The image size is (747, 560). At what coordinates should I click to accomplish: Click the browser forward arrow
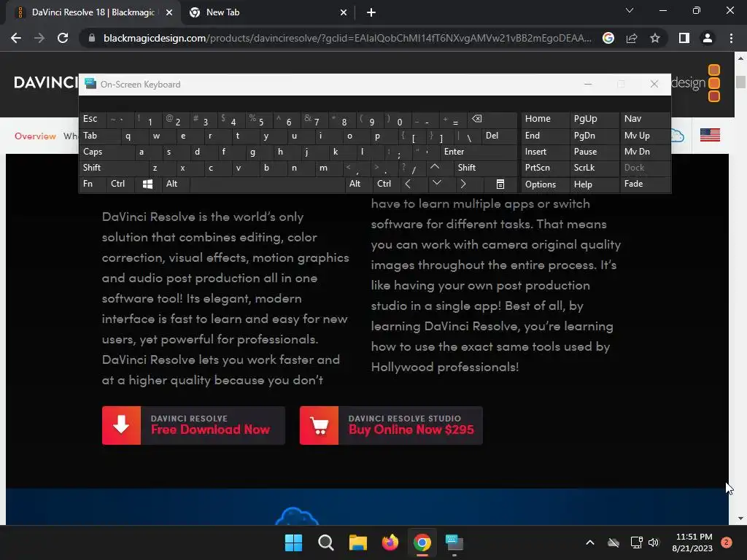click(39, 38)
